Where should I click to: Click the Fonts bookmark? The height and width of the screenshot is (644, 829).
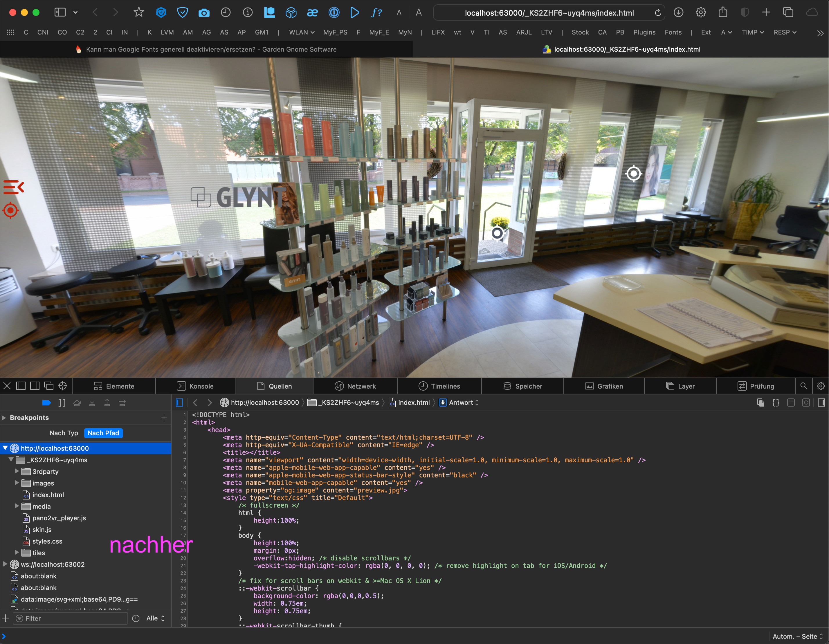point(673,32)
